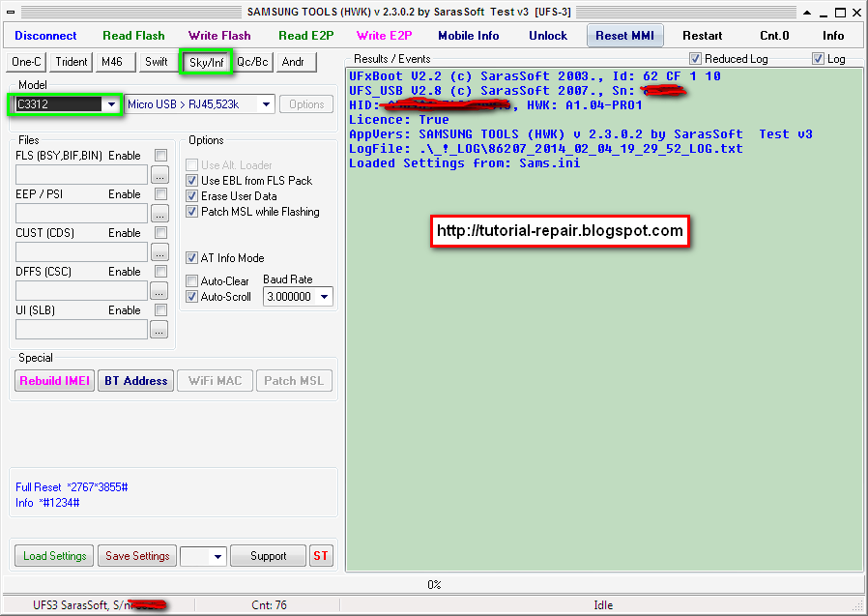Enable the DFFS (CSC) checkbox
868x616 pixels.
pyautogui.click(x=161, y=272)
